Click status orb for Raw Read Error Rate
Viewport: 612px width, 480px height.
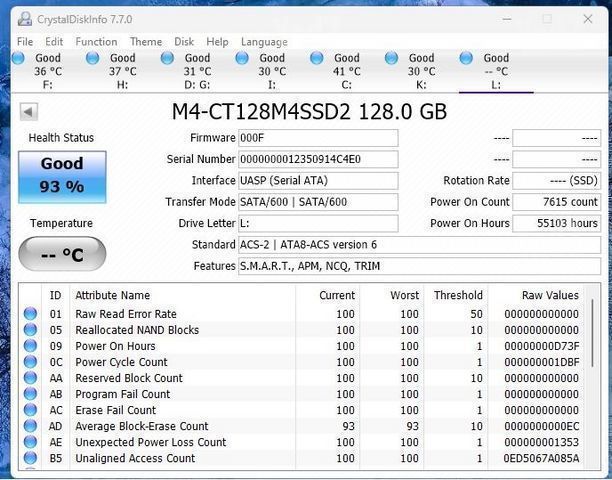pyautogui.click(x=30, y=313)
